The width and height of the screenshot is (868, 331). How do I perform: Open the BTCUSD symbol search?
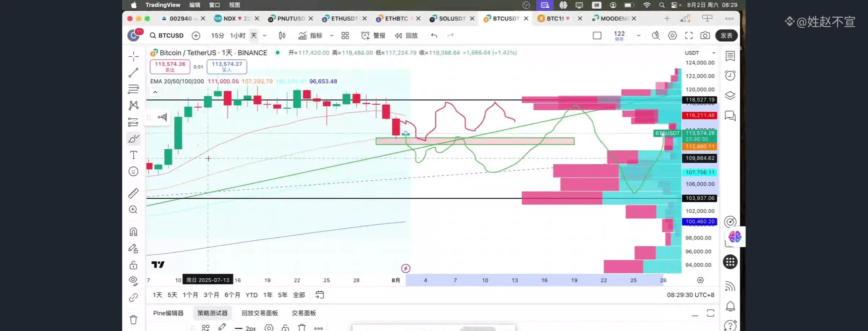pyautogui.click(x=167, y=35)
